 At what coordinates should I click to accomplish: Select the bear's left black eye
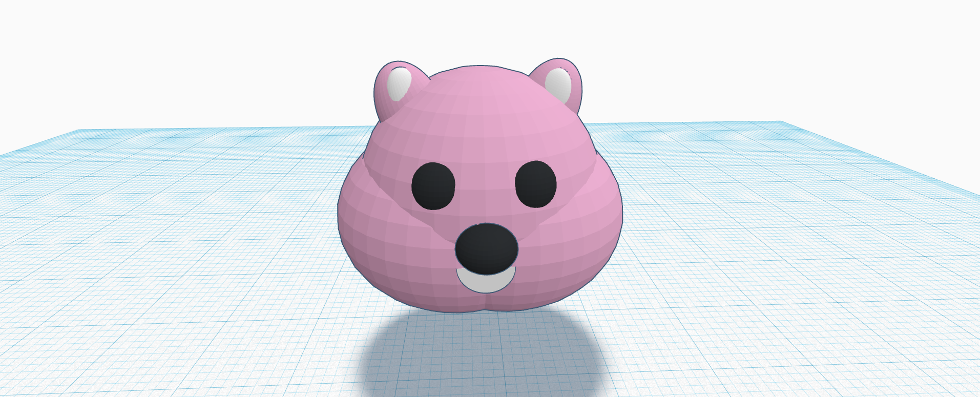(x=433, y=186)
